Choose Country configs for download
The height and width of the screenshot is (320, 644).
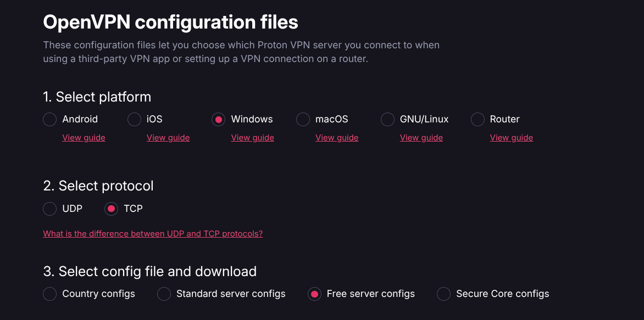coord(49,294)
